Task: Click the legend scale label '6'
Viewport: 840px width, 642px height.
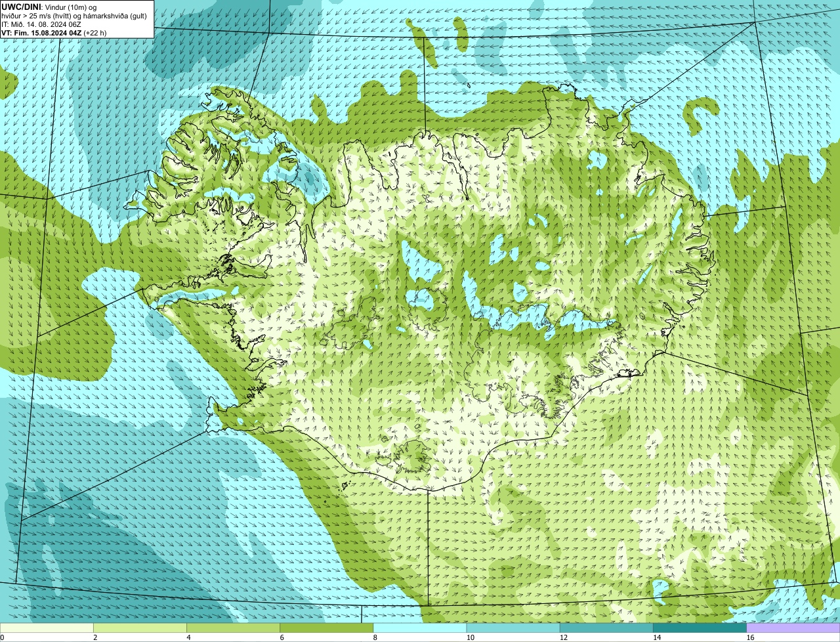Action: tap(282, 637)
